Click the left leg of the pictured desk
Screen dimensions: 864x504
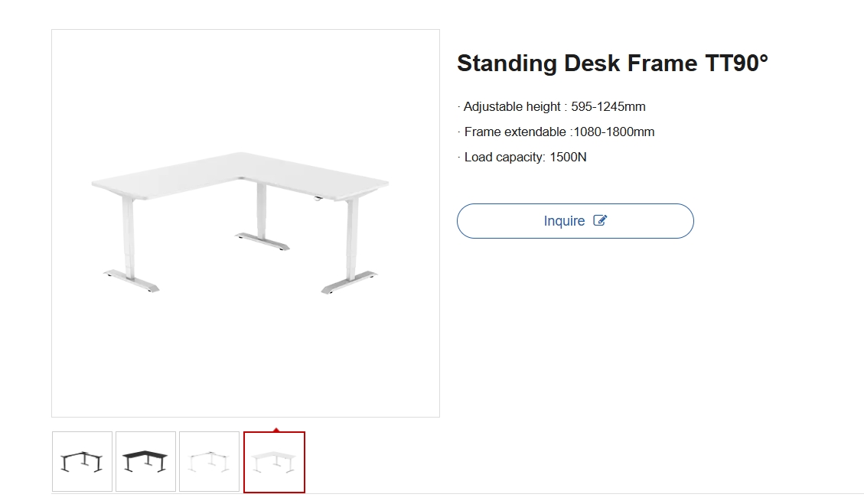click(129, 237)
